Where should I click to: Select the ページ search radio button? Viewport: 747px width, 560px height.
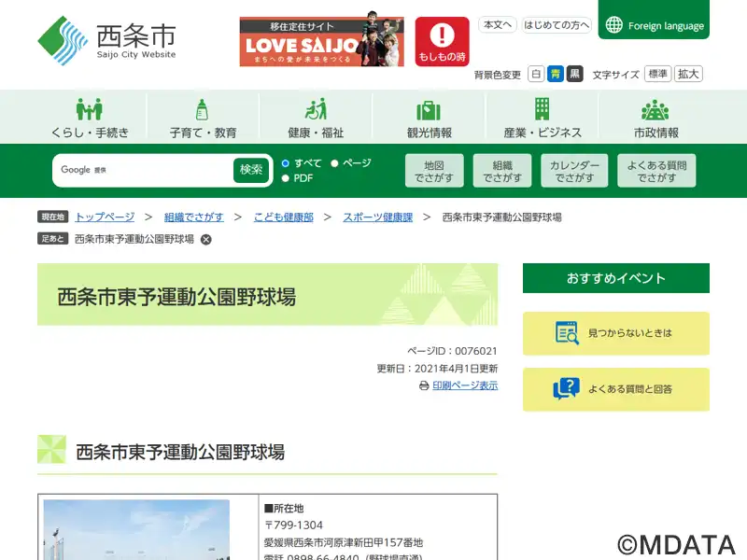click(334, 163)
